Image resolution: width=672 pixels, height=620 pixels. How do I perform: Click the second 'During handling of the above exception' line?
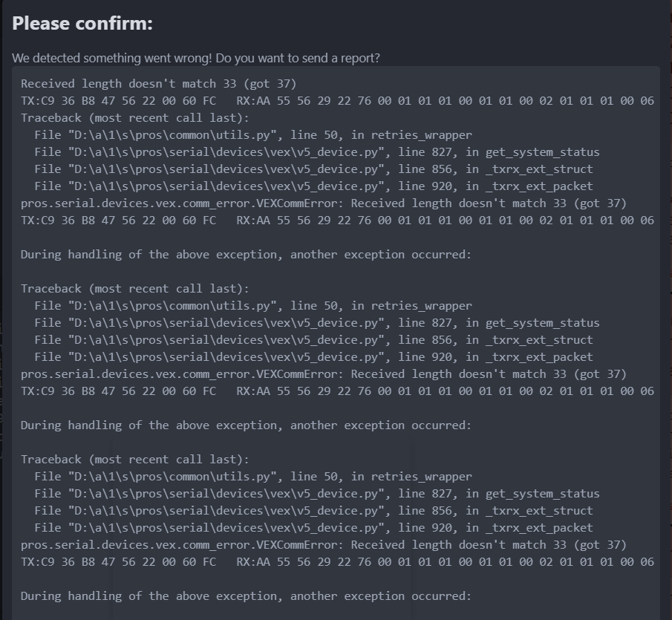[x=246, y=425]
